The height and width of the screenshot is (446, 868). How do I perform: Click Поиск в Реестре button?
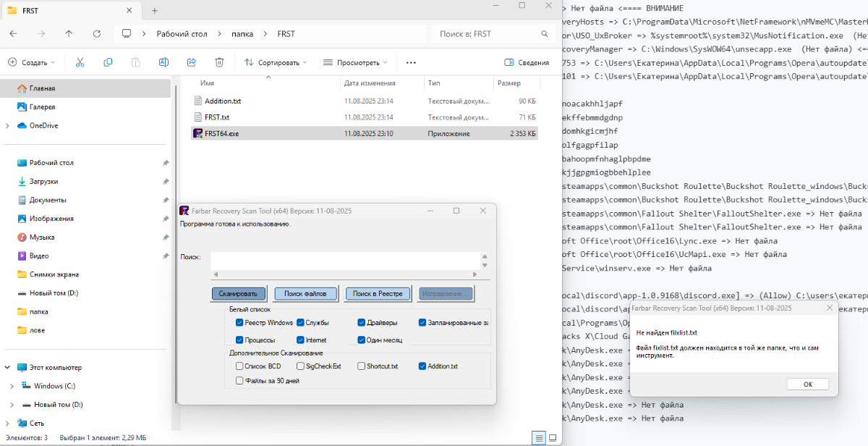(378, 293)
